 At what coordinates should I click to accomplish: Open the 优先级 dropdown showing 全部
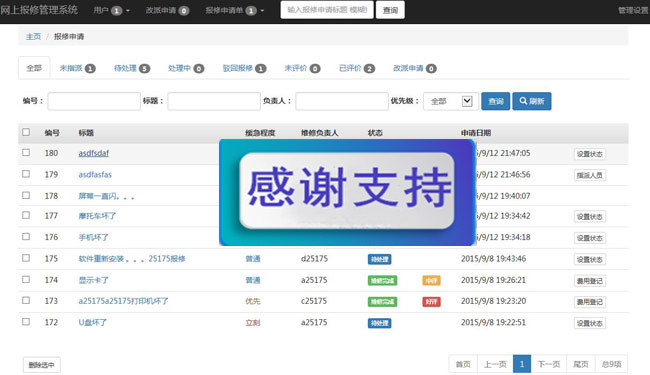(451, 101)
